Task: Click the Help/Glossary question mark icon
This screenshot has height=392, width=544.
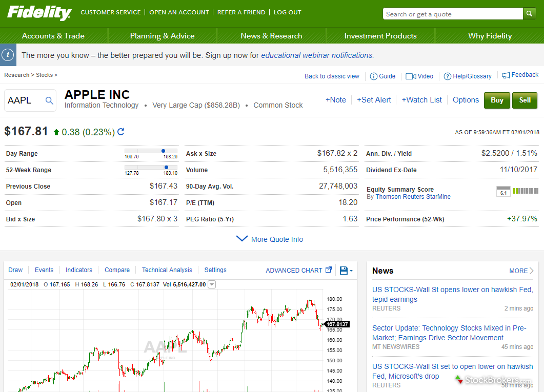Action: [448, 76]
